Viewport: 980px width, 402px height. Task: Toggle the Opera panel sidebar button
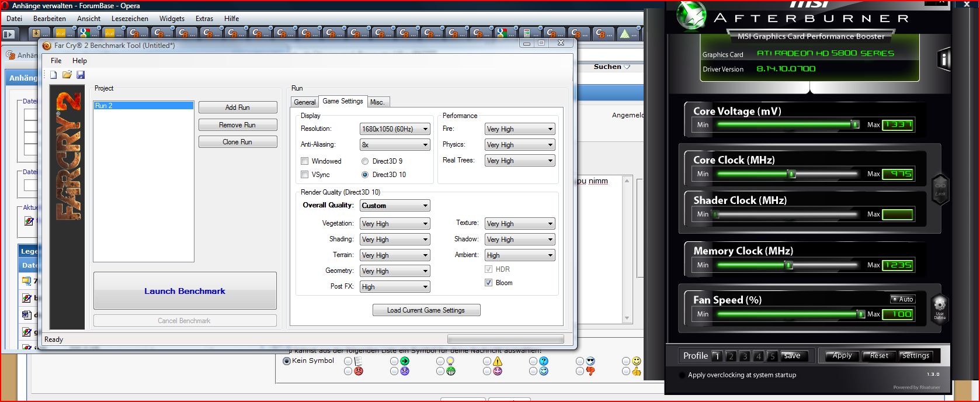pyautogui.click(x=9, y=34)
